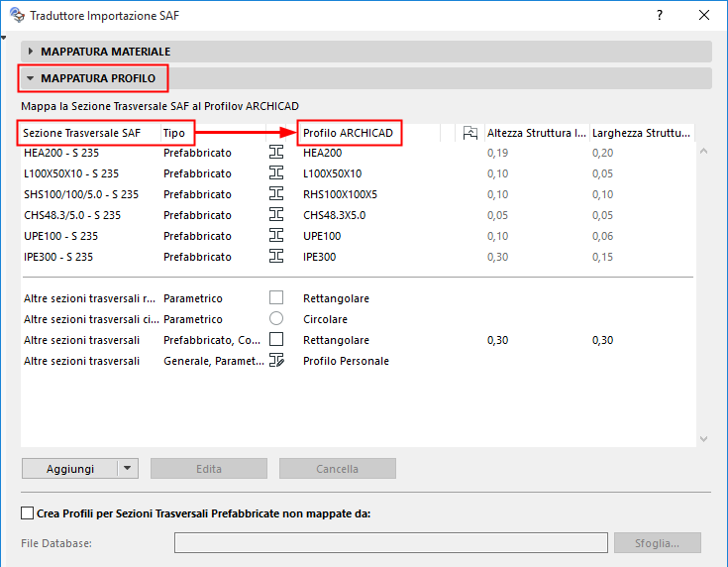The image size is (728, 567).
Task: Click the SAF translator app icon in title bar
Action: (x=17, y=15)
